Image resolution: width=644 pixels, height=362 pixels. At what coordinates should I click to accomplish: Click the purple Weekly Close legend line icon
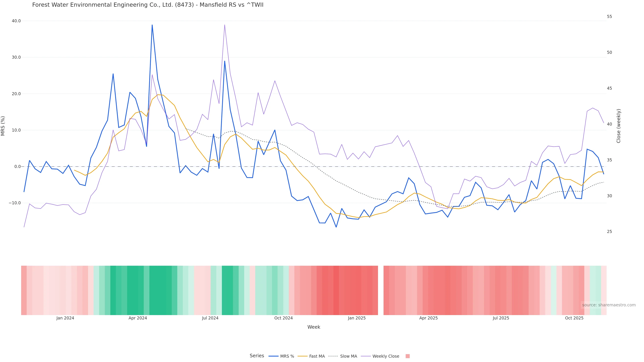click(366, 356)
